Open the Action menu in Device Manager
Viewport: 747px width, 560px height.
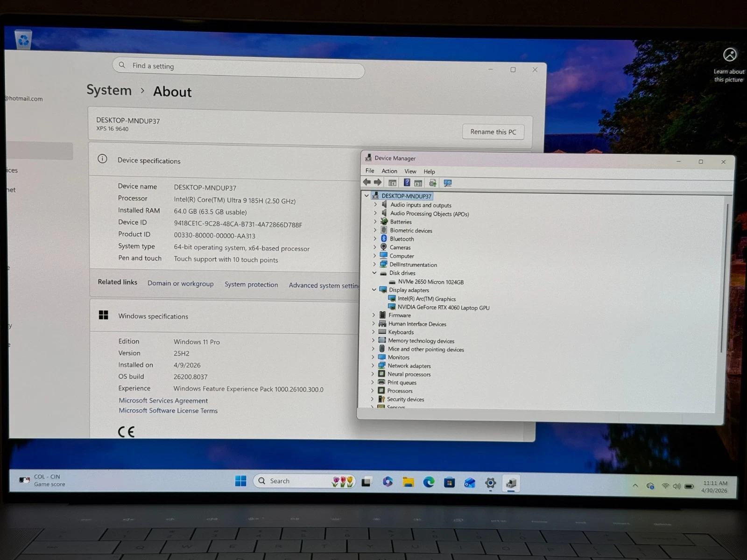pos(389,171)
